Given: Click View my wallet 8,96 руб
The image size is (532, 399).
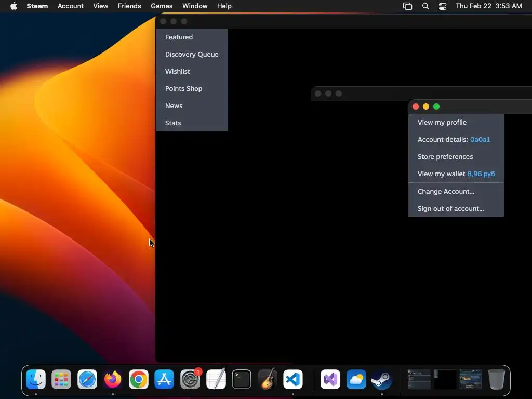Looking at the screenshot, I should pyautogui.click(x=456, y=174).
